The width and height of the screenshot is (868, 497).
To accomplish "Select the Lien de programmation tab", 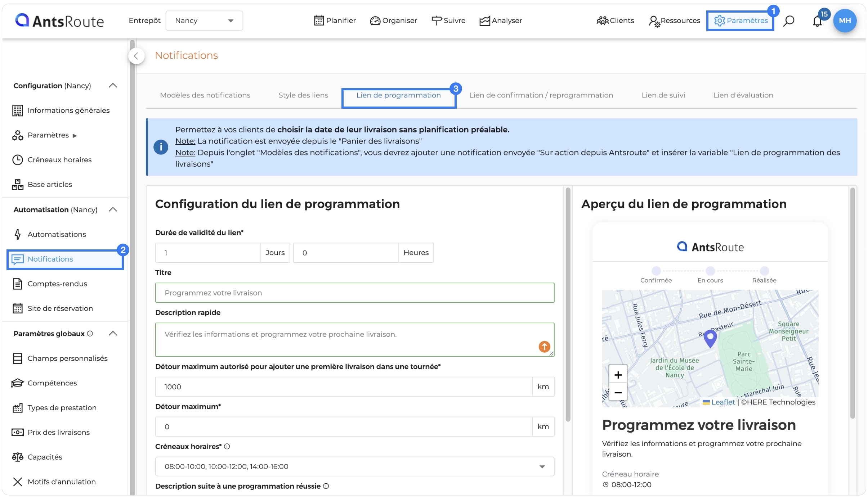I will coord(399,95).
